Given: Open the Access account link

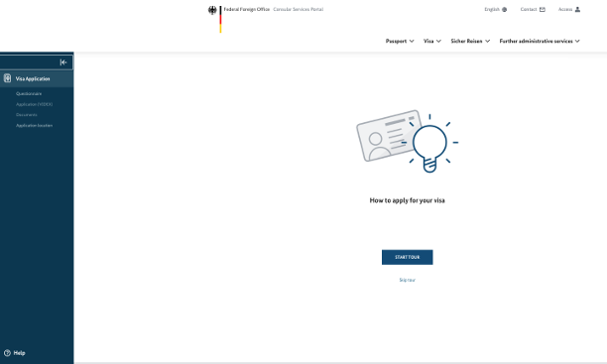Looking at the screenshot, I should point(569,9).
